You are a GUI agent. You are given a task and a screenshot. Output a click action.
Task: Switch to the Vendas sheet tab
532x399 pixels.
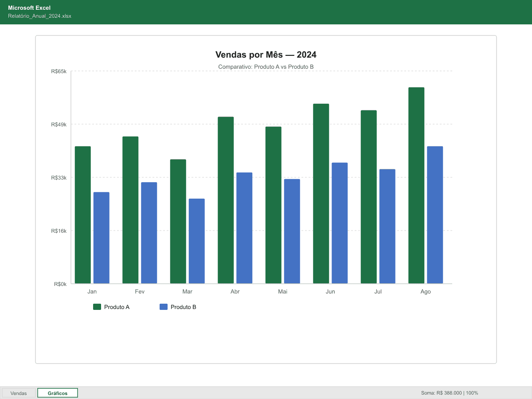[x=18, y=393]
